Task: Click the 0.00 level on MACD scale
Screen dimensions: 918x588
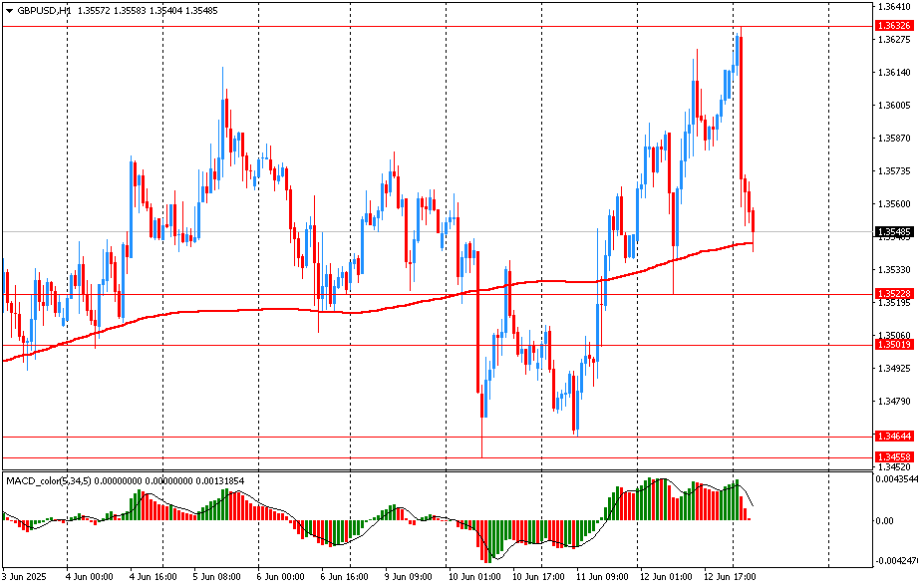Action: (884, 520)
